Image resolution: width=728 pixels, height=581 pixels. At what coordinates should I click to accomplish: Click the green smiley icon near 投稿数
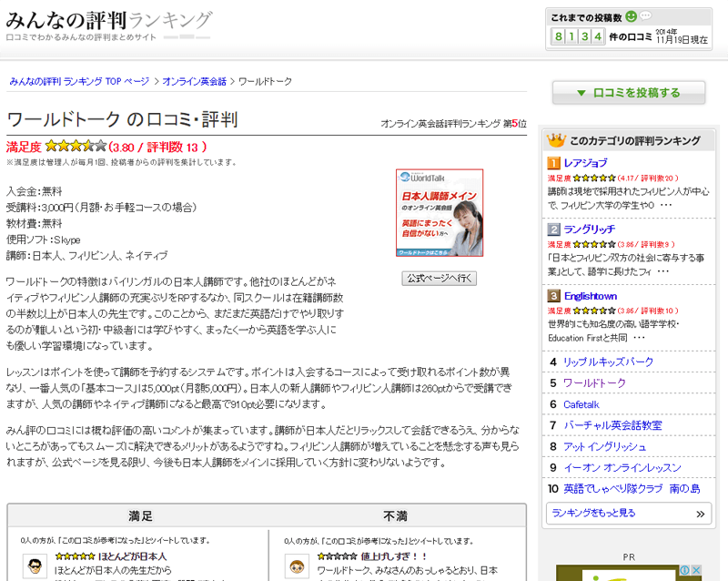(x=631, y=16)
